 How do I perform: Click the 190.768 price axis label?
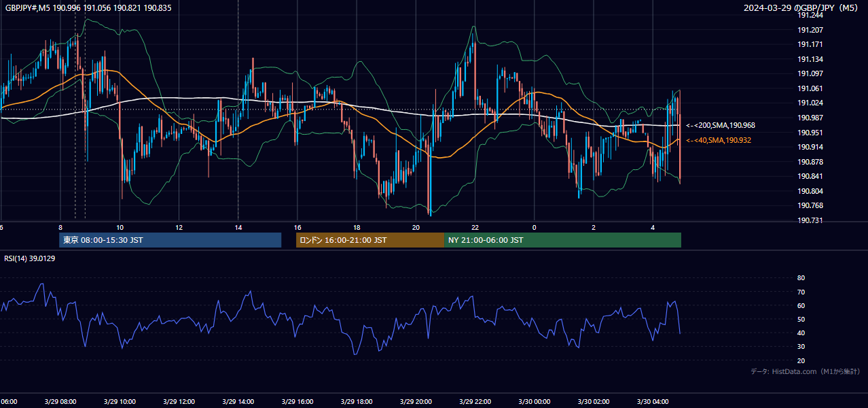[x=810, y=205]
